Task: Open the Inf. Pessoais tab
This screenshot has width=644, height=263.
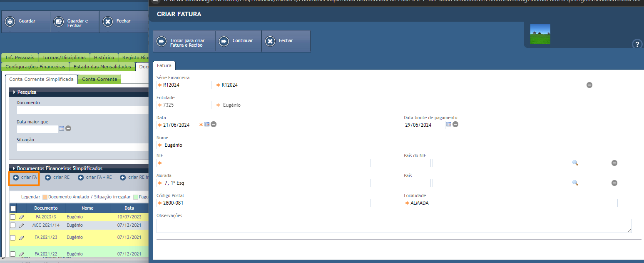Action: (x=20, y=58)
